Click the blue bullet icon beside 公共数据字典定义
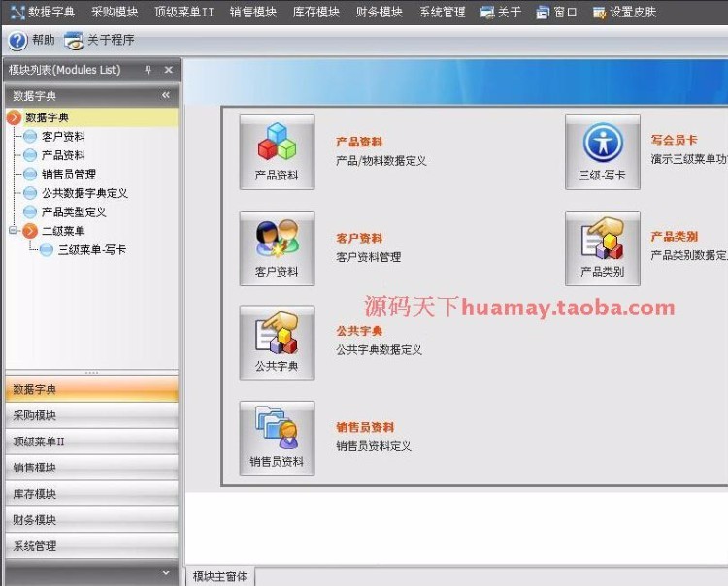728x586 pixels. 30,193
